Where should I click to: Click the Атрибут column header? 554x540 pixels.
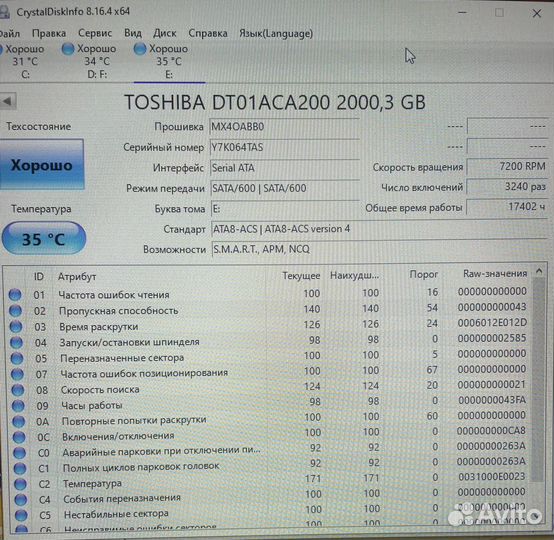(x=77, y=276)
